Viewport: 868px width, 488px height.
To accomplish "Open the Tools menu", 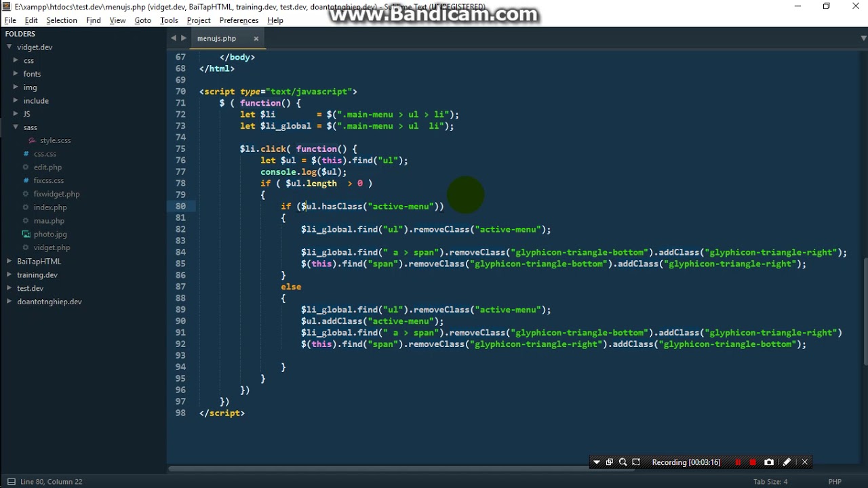I will click(169, 20).
